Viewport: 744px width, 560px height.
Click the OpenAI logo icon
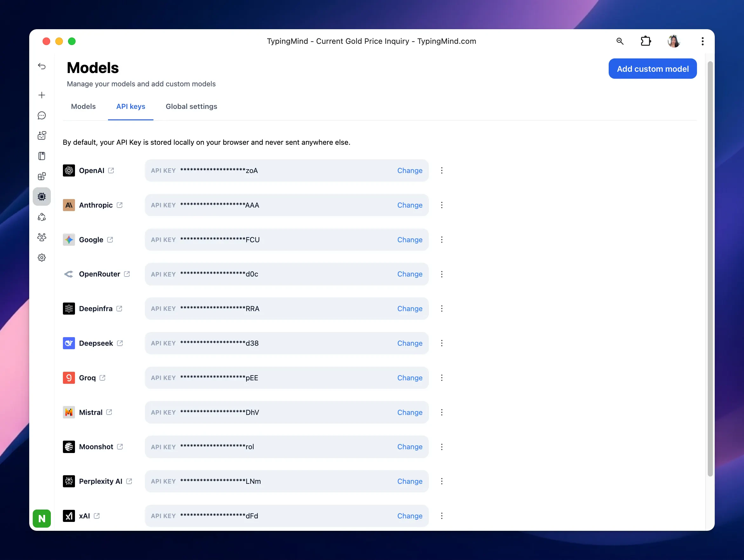tap(69, 171)
